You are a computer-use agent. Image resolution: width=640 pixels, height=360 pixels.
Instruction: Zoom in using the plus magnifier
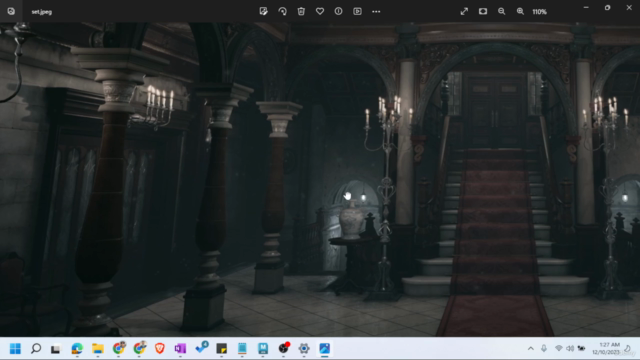tap(520, 11)
